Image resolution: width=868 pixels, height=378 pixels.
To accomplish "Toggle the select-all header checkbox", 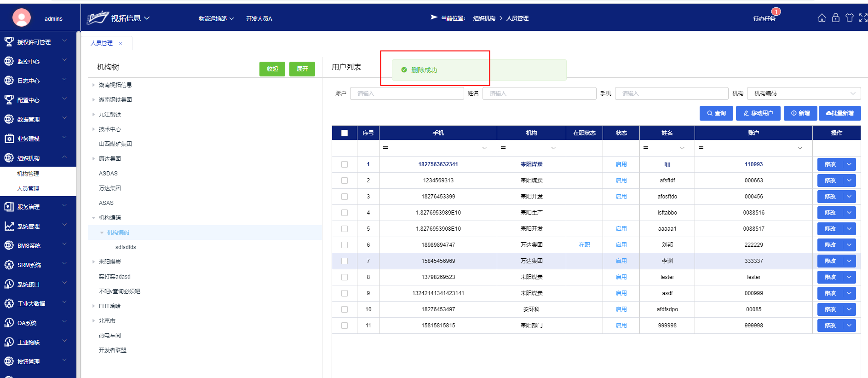I will pos(345,133).
